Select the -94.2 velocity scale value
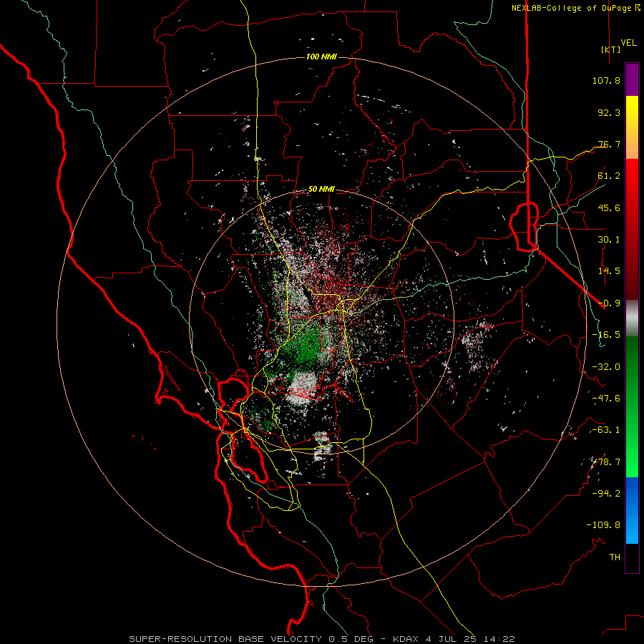This screenshot has height=644, width=644. (x=606, y=493)
